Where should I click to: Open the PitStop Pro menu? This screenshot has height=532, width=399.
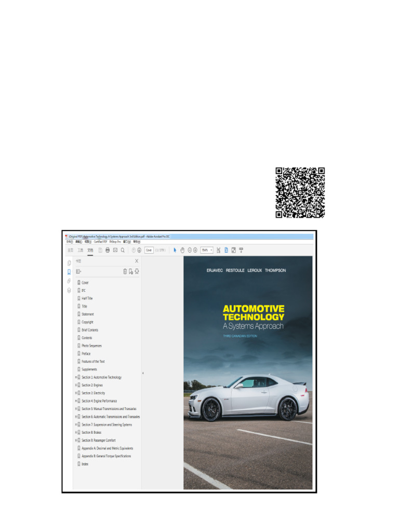click(x=115, y=242)
